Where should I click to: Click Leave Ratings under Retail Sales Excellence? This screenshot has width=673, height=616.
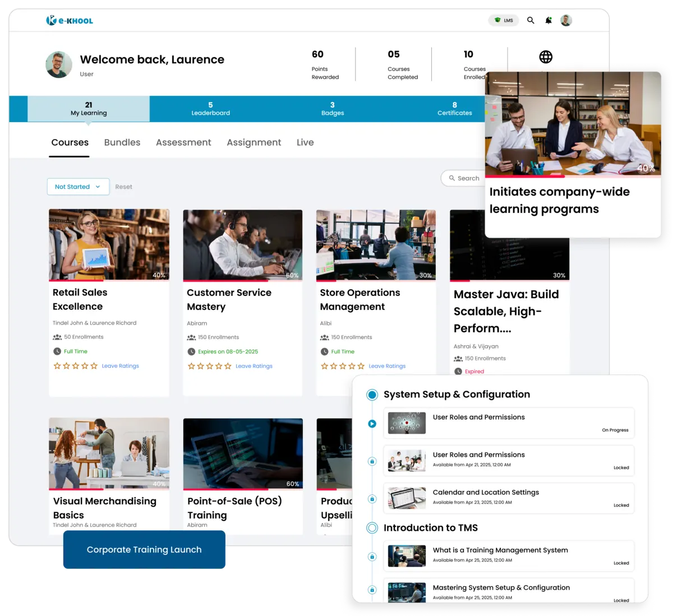pos(120,366)
